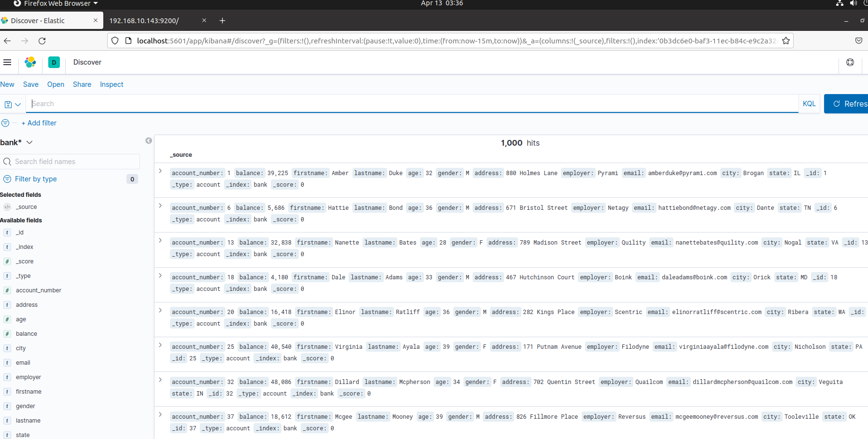This screenshot has width=868, height=439.
Task: Click the browser URL address bar
Action: 449,41
